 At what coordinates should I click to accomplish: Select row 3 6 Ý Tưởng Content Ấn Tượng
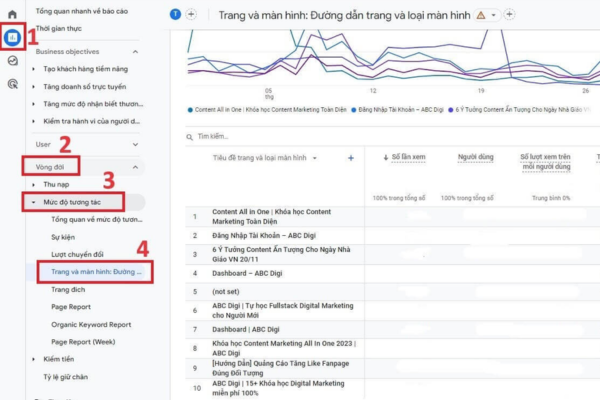pyautogui.click(x=281, y=254)
